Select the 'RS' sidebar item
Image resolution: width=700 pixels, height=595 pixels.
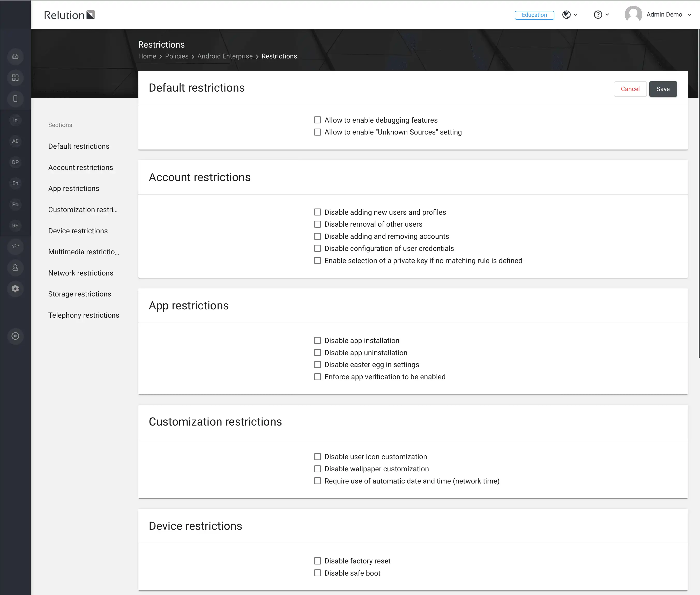click(15, 226)
